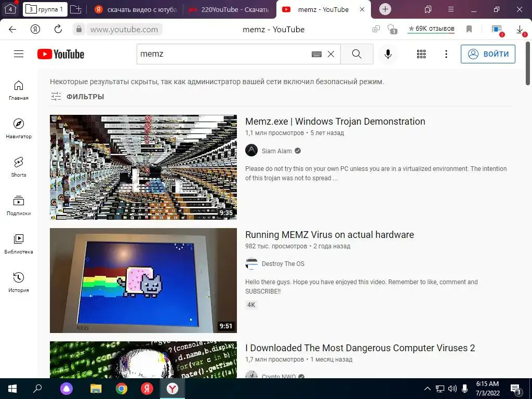Open notification center in taskbar
The height and width of the screenshot is (399, 532).
516,389
